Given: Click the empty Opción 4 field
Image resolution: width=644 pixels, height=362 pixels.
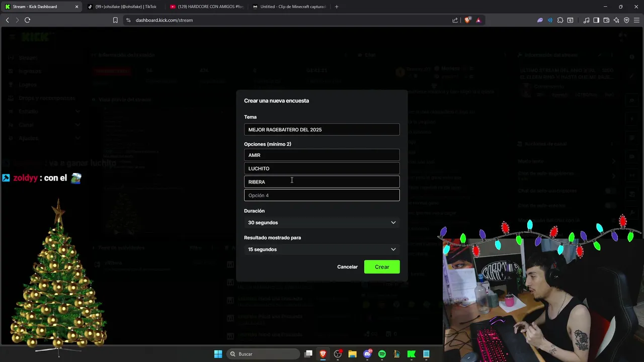Looking at the screenshot, I should tap(322, 195).
